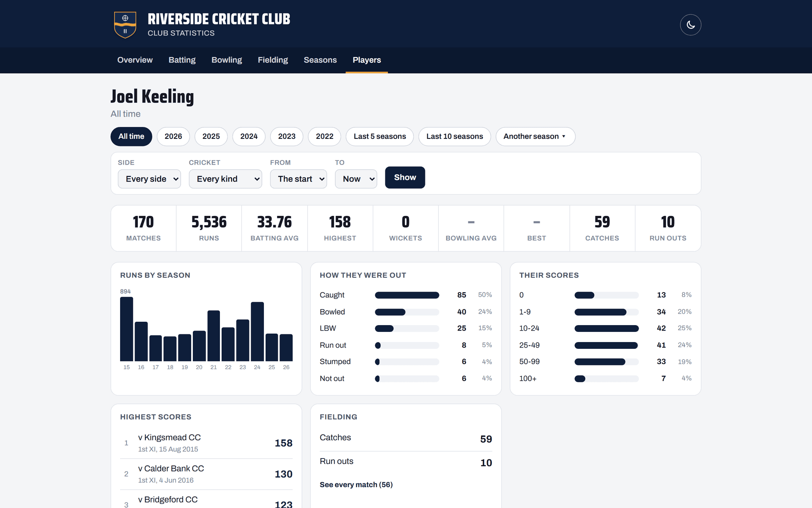This screenshot has width=812, height=508.
Task: Click the Run outs fielding row
Action: tap(406, 462)
